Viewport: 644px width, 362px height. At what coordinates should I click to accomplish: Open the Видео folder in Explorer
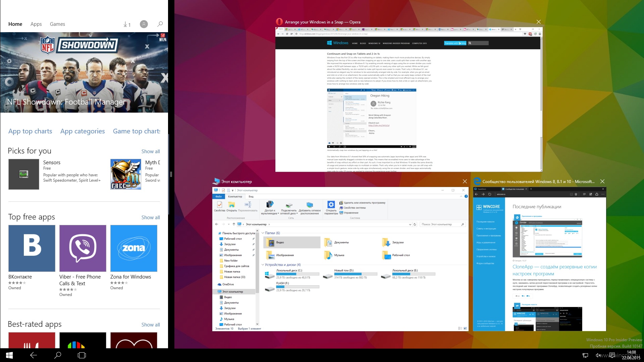[x=292, y=242]
